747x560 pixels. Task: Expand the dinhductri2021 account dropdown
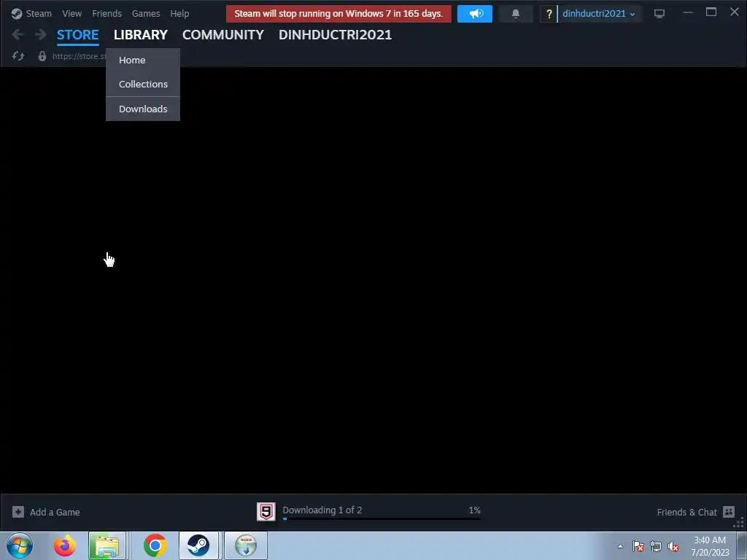(x=598, y=14)
